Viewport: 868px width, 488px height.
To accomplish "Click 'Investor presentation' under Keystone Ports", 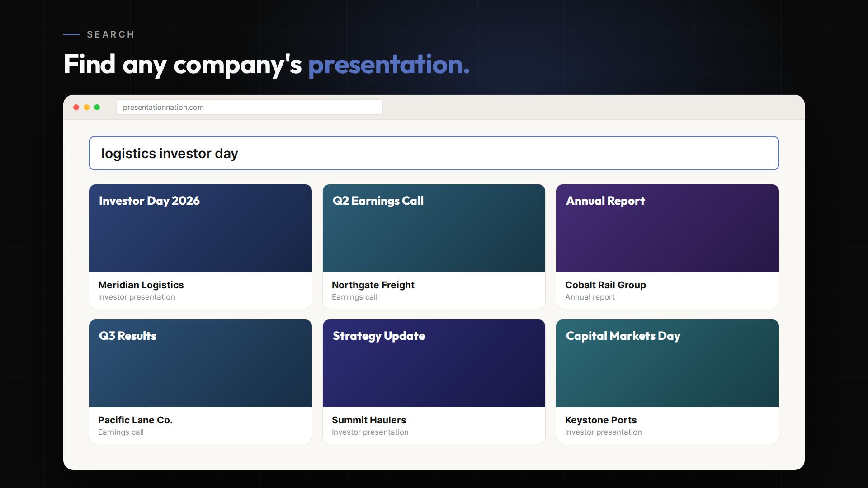I will (604, 432).
